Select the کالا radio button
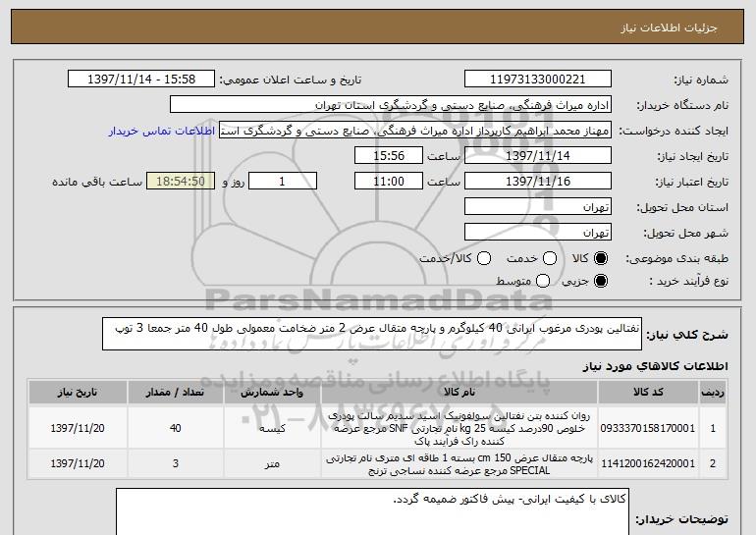This screenshot has height=535, width=756. (x=601, y=258)
